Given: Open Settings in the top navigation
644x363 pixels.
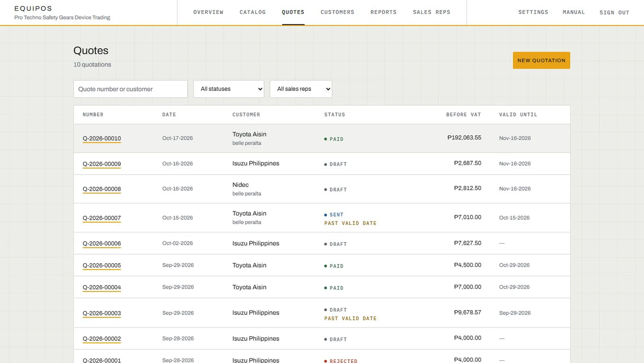Looking at the screenshot, I should click(533, 12).
